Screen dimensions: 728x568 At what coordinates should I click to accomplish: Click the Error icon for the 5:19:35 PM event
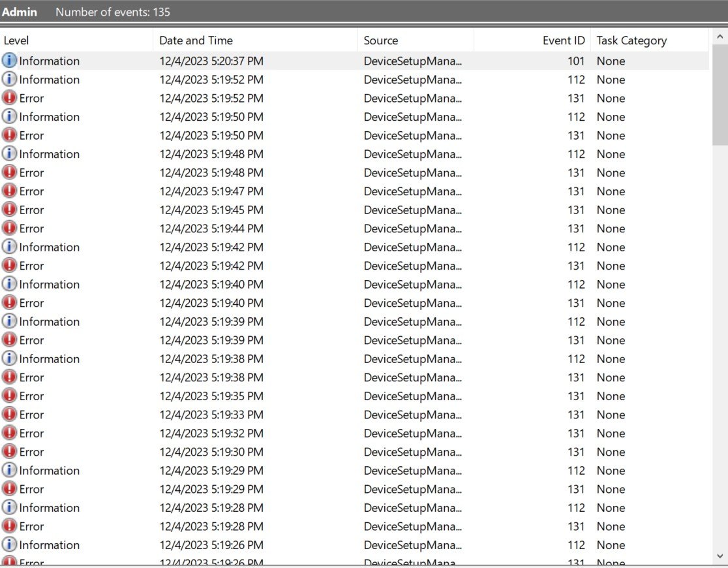point(9,395)
